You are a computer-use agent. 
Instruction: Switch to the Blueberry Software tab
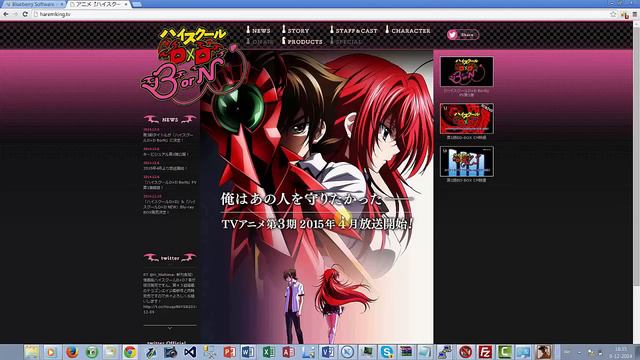coord(33,4)
